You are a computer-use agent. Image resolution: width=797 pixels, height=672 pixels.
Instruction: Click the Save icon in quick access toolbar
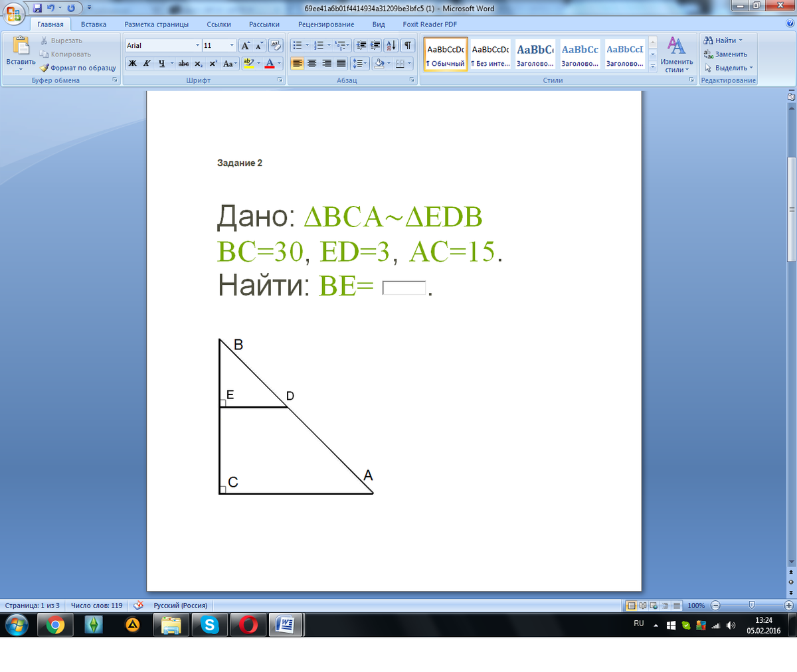(x=37, y=9)
